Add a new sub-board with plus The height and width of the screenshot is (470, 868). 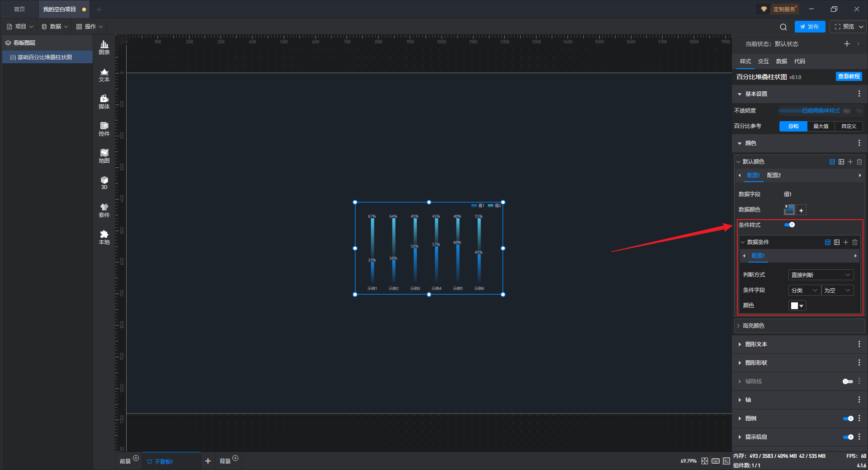click(208, 461)
